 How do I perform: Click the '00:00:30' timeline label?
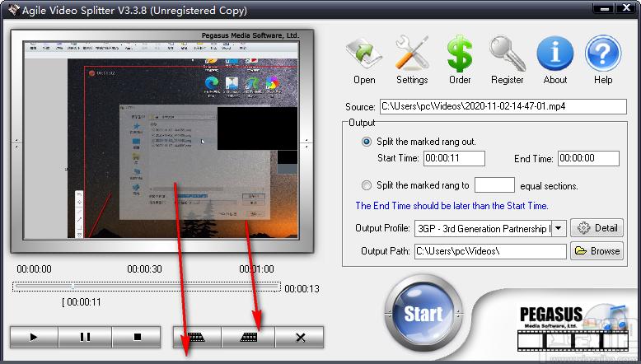click(144, 269)
